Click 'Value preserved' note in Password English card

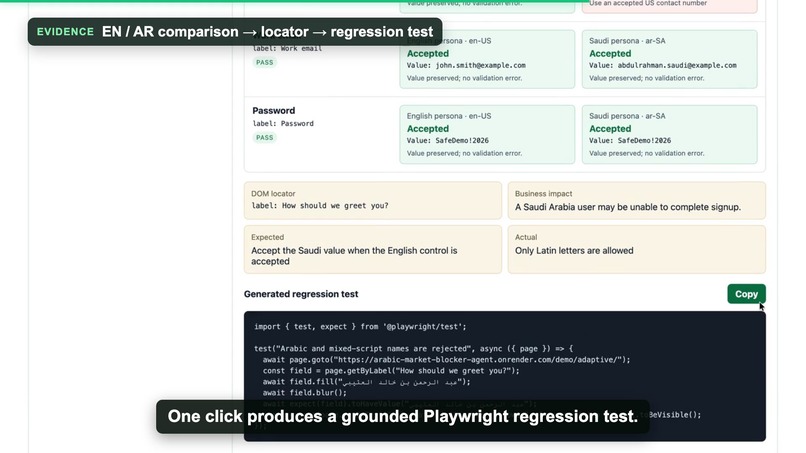point(464,153)
